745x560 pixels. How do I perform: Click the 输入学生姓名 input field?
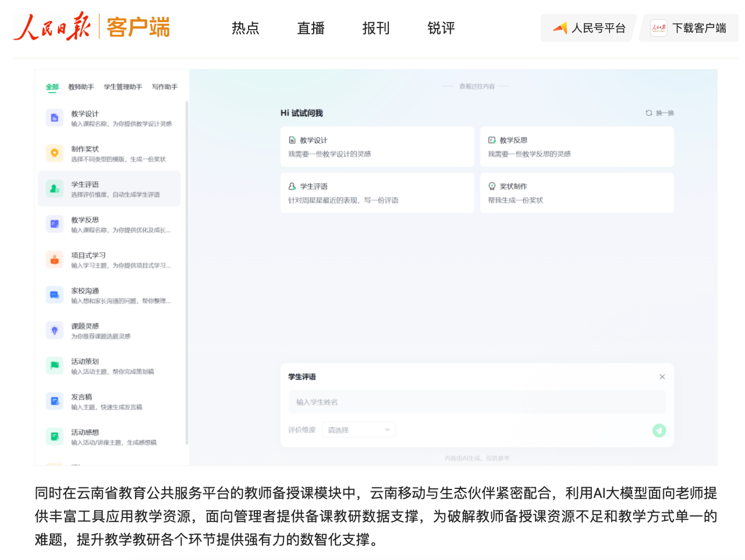point(476,402)
